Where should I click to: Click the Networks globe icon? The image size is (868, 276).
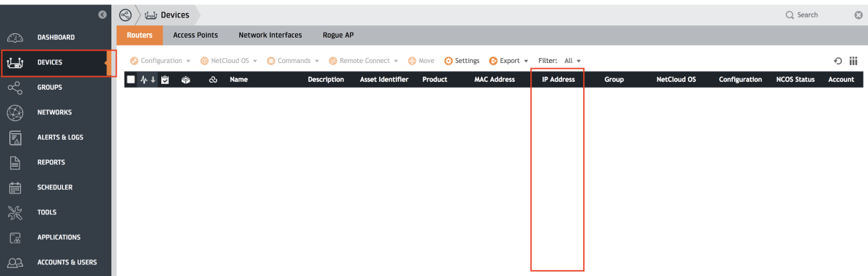click(x=14, y=112)
